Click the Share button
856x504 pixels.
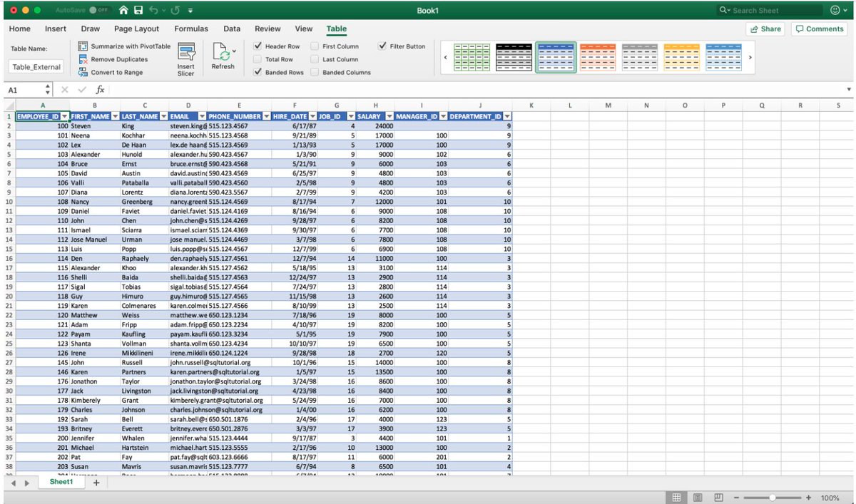(765, 29)
